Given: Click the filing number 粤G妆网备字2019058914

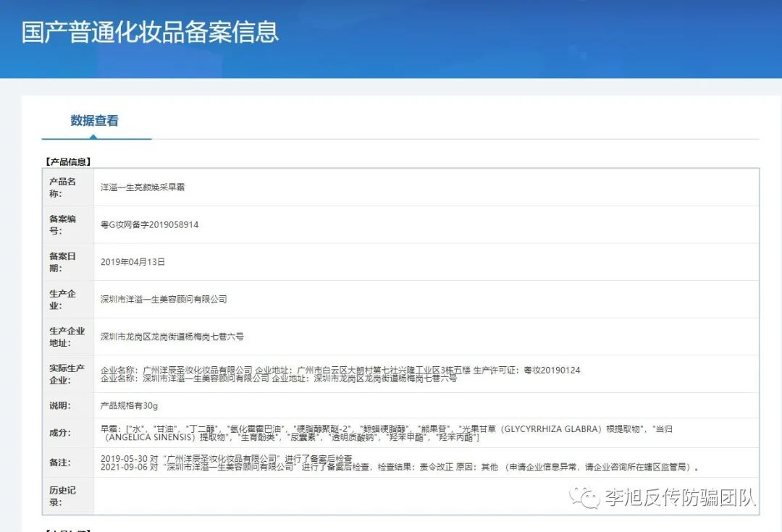Looking at the screenshot, I should 149,224.
